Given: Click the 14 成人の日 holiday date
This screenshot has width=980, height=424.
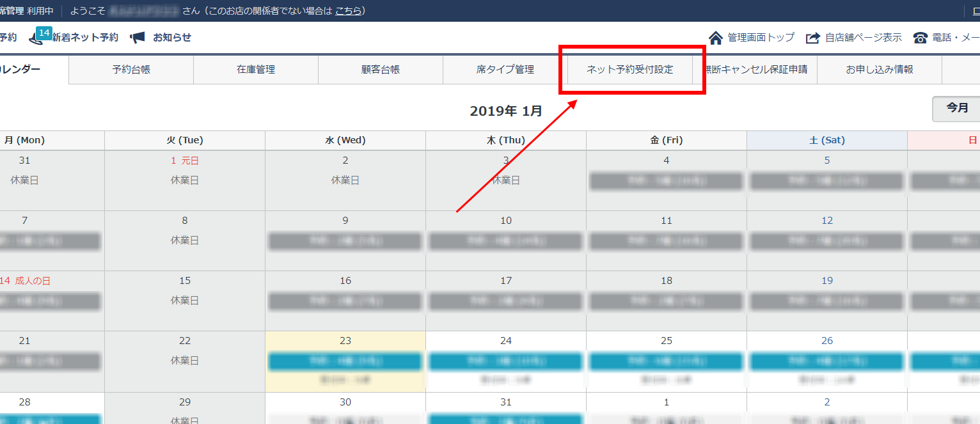Looking at the screenshot, I should pos(26,280).
